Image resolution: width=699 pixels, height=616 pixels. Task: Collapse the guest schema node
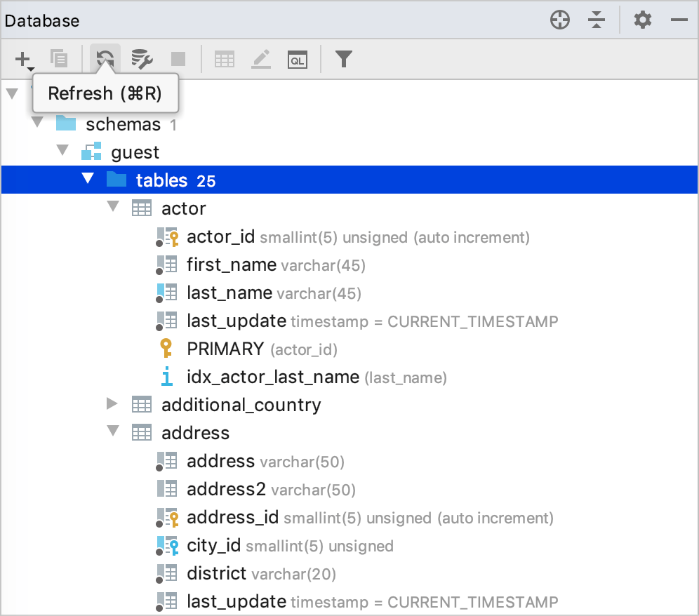tap(63, 149)
